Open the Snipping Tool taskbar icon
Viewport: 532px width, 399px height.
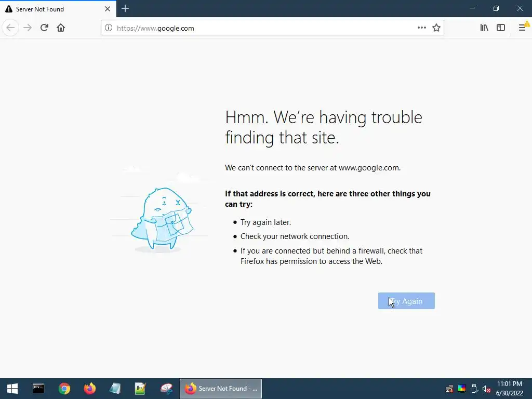tap(166, 389)
